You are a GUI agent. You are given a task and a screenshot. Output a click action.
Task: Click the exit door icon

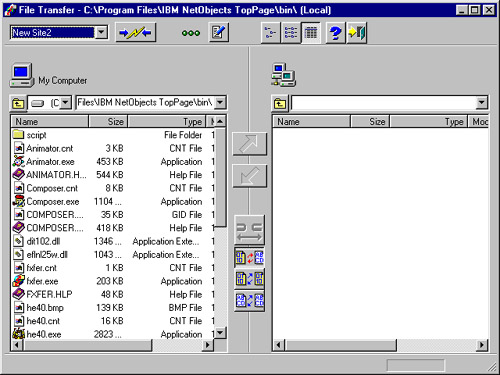pyautogui.click(x=356, y=33)
